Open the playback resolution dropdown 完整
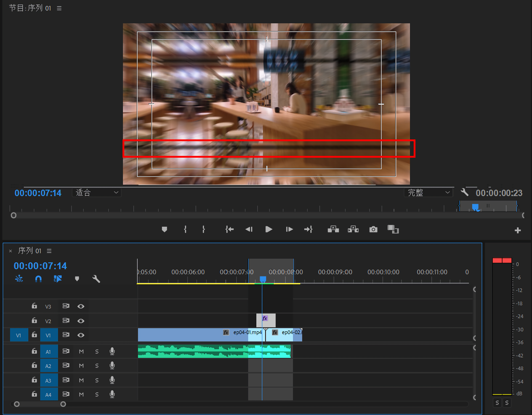Image resolution: width=532 pixels, height=415 pixels. [428, 193]
